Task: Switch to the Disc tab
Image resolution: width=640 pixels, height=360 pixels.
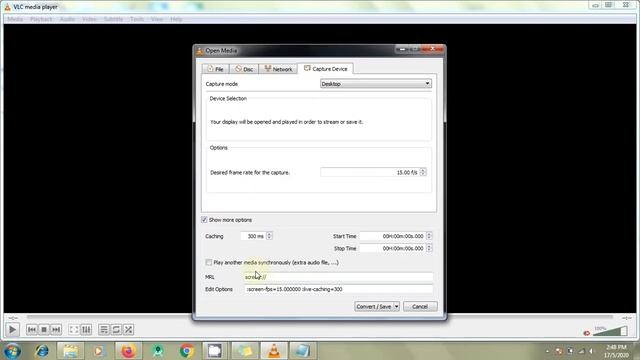Action: [x=244, y=69]
